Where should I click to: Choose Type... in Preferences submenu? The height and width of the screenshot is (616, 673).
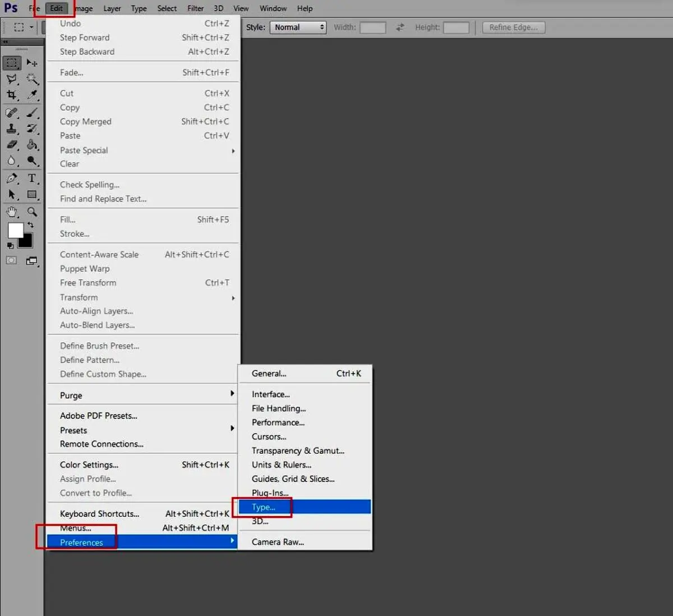coord(264,507)
